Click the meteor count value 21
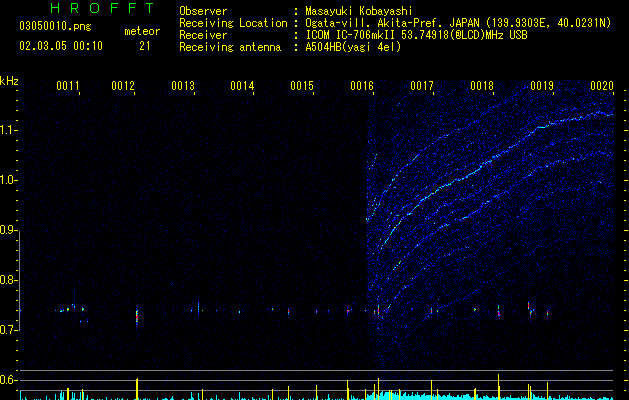Viewport: 629px width, 400px height. click(145, 46)
